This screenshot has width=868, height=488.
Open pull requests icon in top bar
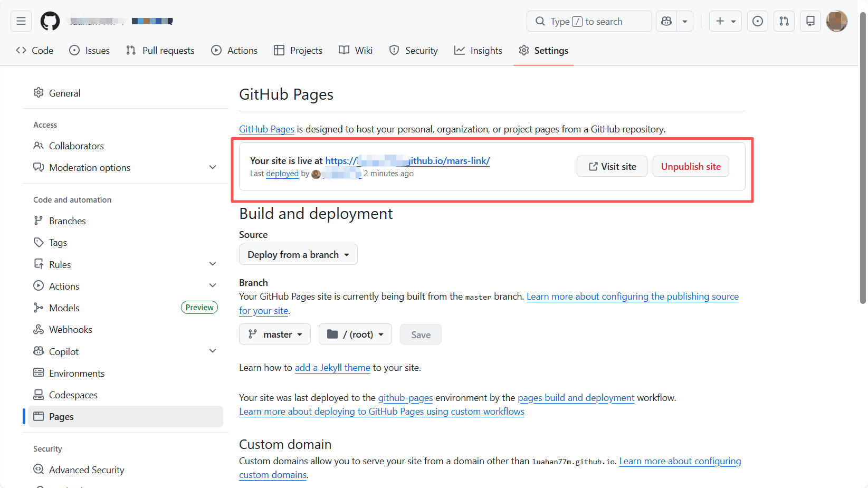[x=784, y=21]
